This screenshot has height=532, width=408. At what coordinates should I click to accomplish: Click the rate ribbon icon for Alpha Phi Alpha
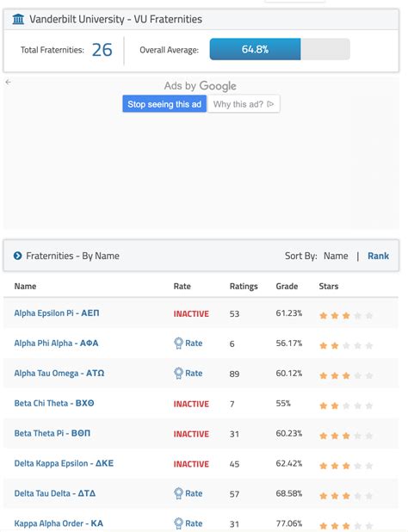178,343
